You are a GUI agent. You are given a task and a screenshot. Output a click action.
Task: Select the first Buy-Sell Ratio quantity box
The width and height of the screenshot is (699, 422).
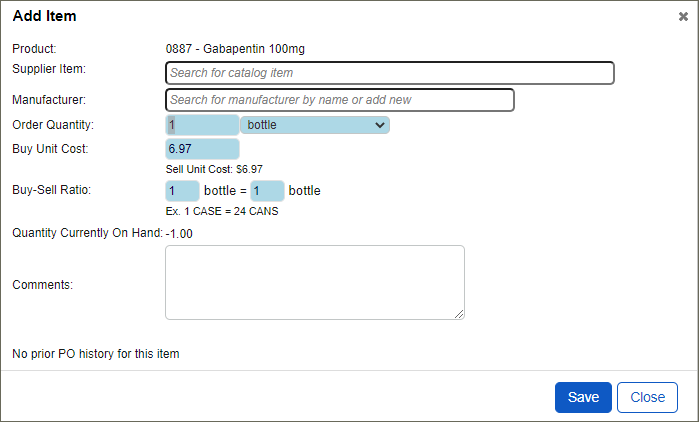[182, 191]
